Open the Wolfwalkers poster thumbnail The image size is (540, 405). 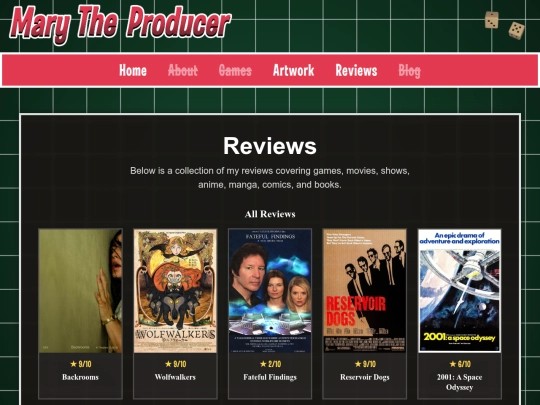point(175,291)
